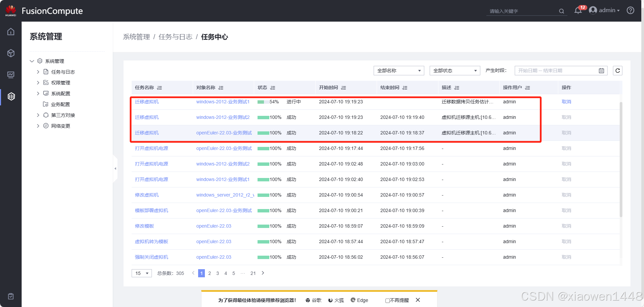This screenshot has height=307, width=644.
Task: Open the windows-2012-业务测试1 object link
Action: tap(222, 102)
